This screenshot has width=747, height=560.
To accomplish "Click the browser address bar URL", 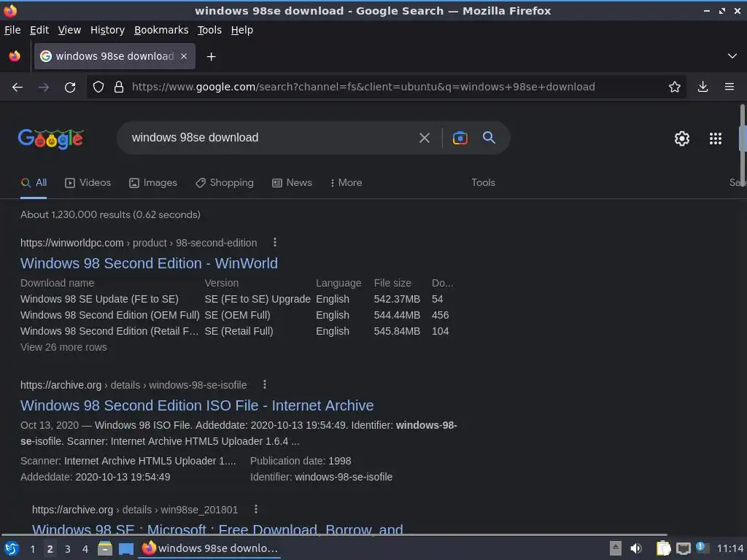I will (363, 87).
